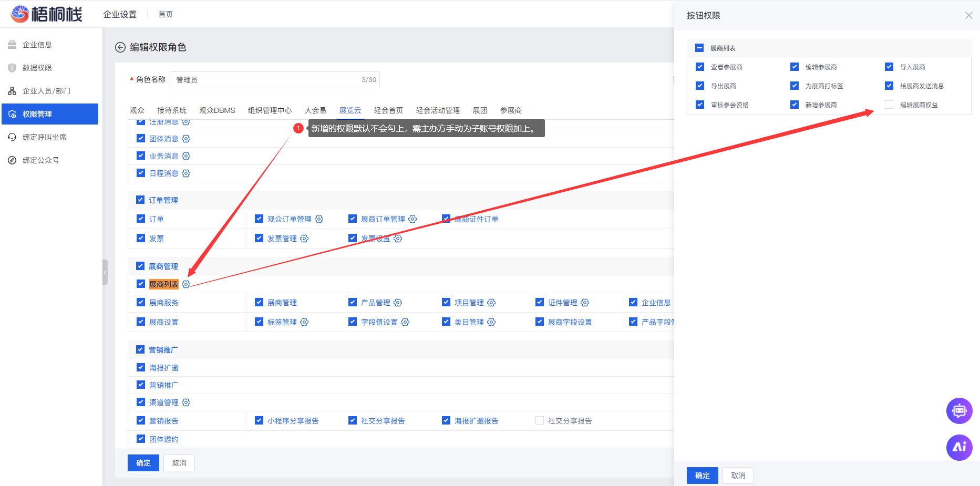Click the back arrow beside 编辑权限角色
The width and height of the screenshot is (980, 486).
click(120, 47)
